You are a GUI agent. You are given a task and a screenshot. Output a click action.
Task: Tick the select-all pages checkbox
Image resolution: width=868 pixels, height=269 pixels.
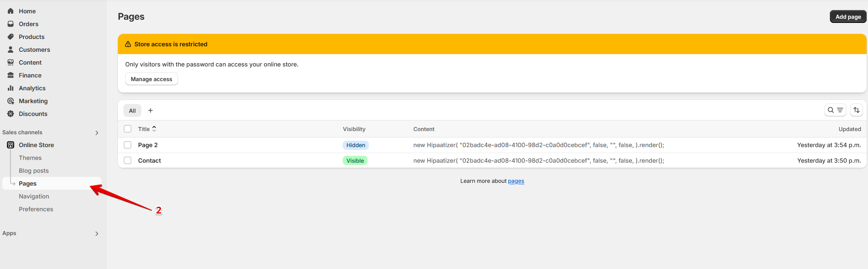tap(128, 129)
